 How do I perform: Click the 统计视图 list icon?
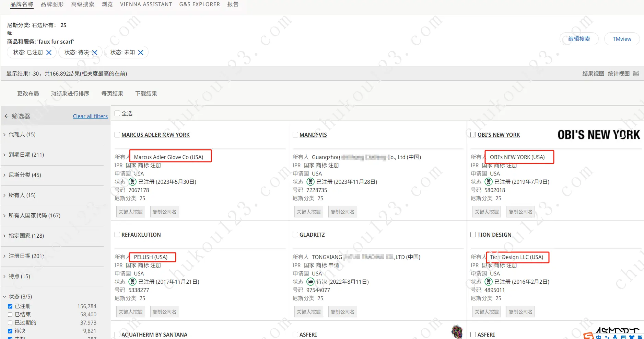[636, 74]
